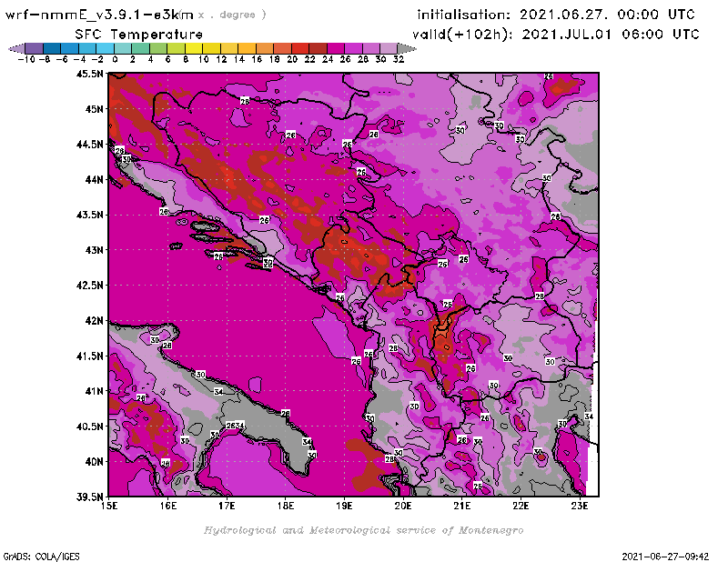The height and width of the screenshot is (562, 728).
Task: Click the 45N latitude axis label
Action: point(95,109)
